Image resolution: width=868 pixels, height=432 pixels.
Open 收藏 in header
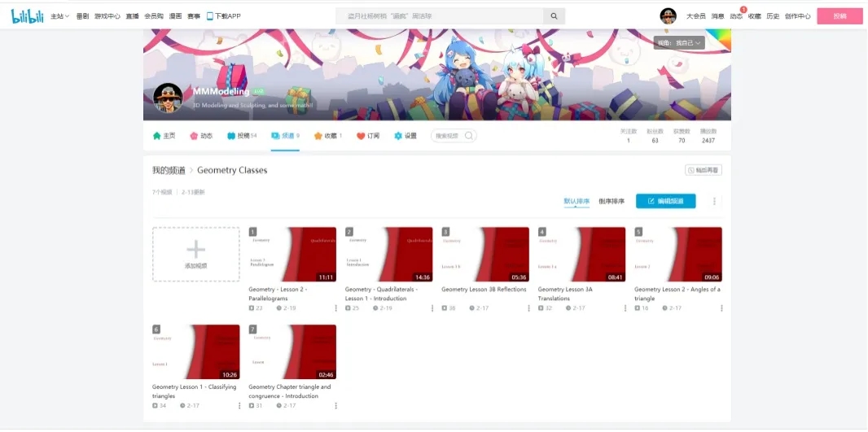pyautogui.click(x=755, y=16)
